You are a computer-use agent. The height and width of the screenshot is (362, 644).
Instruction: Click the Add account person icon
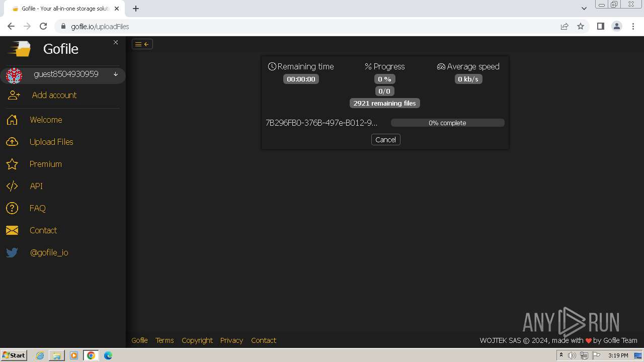(14, 95)
